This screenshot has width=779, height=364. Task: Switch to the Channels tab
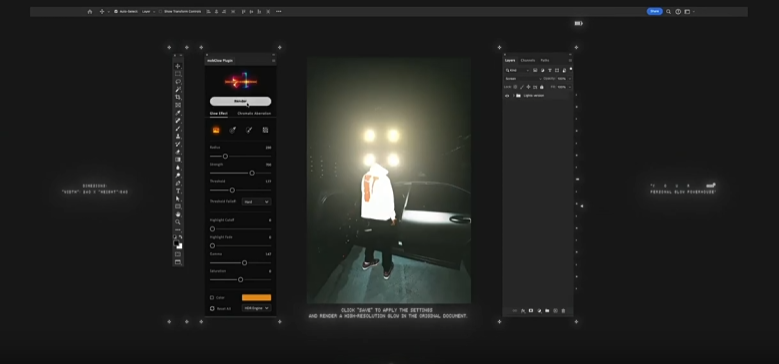(x=528, y=61)
